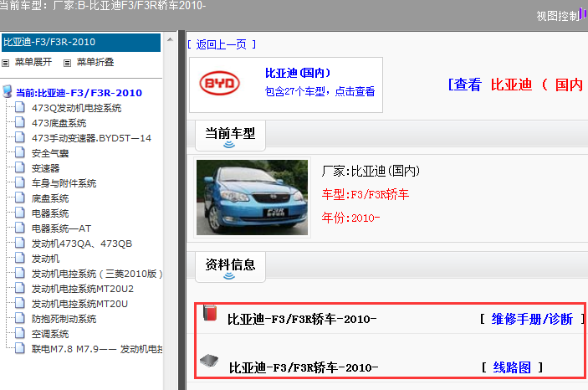Open 发动机电控系统MT20U2 tree entry
Image resolution: width=588 pixels, height=390 pixels.
[x=83, y=289]
